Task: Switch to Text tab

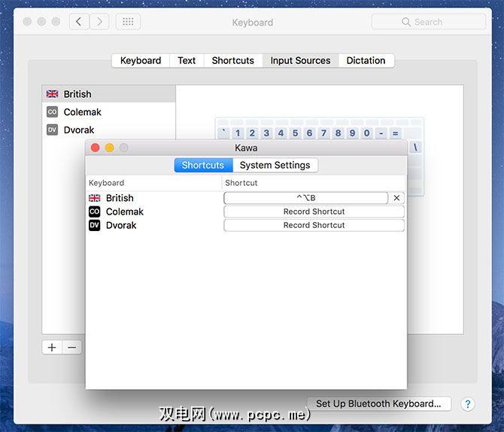Action: click(187, 60)
